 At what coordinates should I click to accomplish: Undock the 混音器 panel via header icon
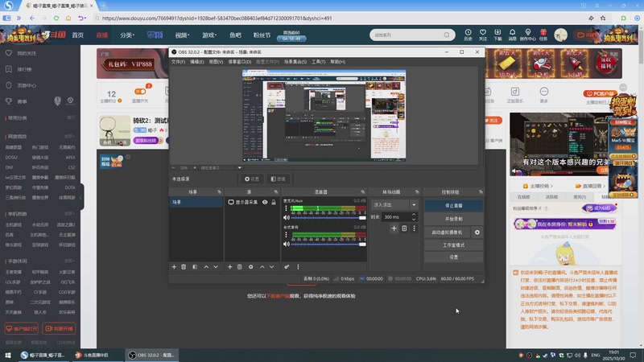point(363,191)
